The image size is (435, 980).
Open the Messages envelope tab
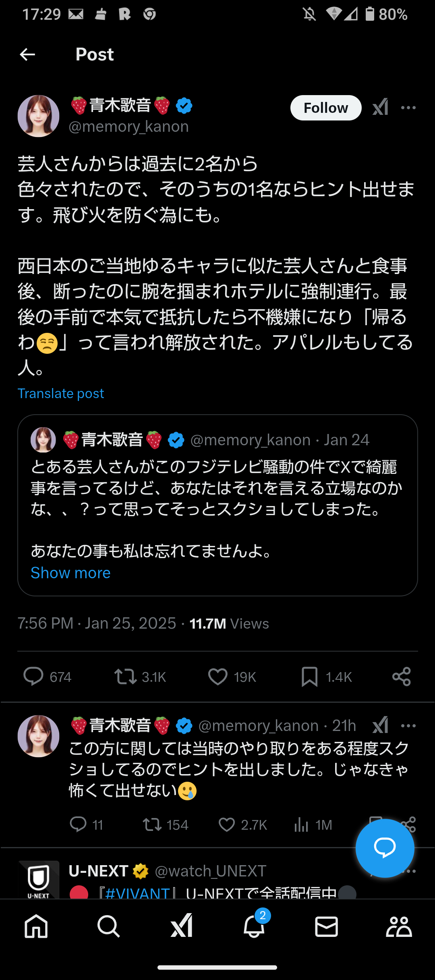tap(326, 926)
